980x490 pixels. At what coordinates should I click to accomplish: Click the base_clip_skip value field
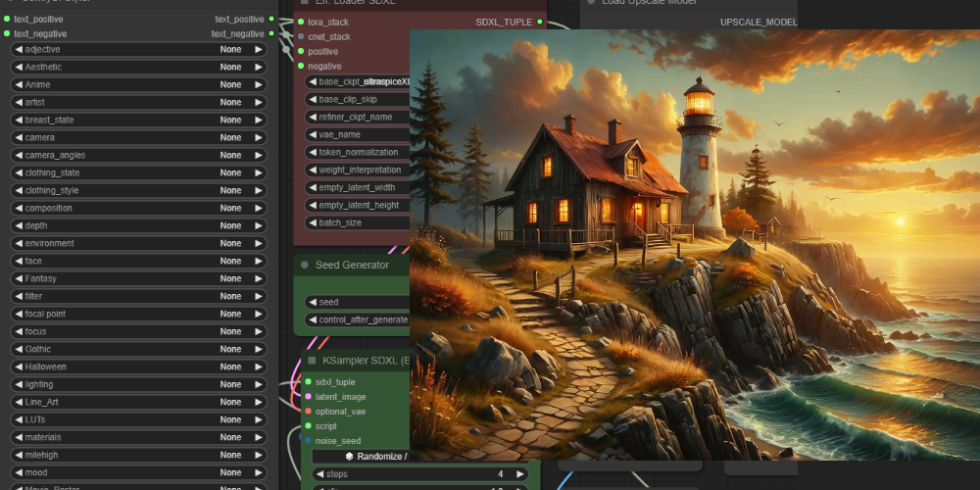358,99
